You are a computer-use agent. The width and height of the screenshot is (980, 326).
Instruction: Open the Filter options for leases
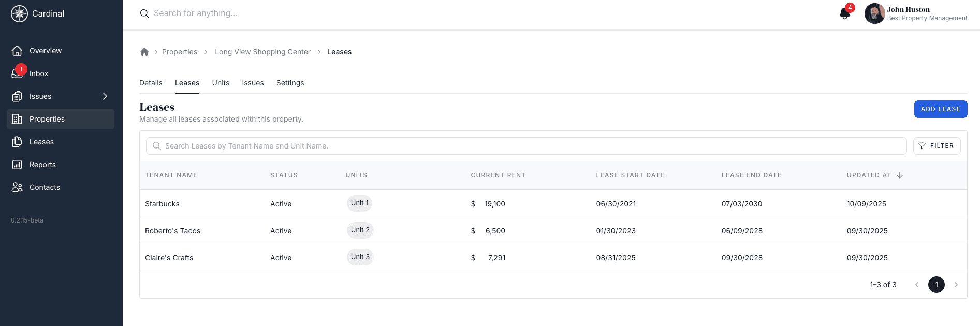tap(937, 146)
